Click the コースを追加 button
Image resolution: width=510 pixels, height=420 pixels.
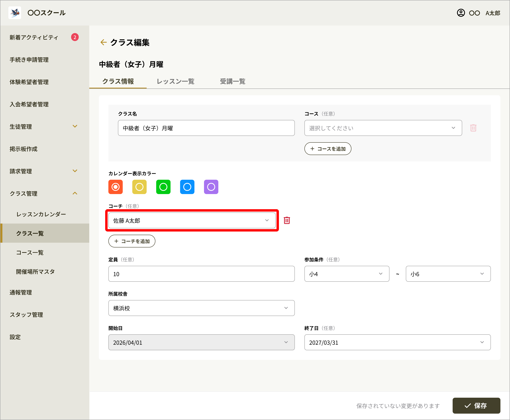pyautogui.click(x=328, y=149)
